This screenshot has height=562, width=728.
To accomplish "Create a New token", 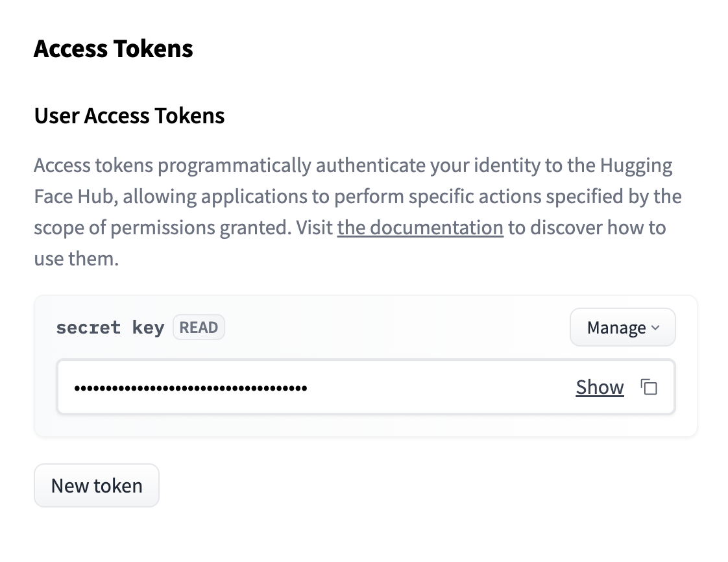I will 97,485.
